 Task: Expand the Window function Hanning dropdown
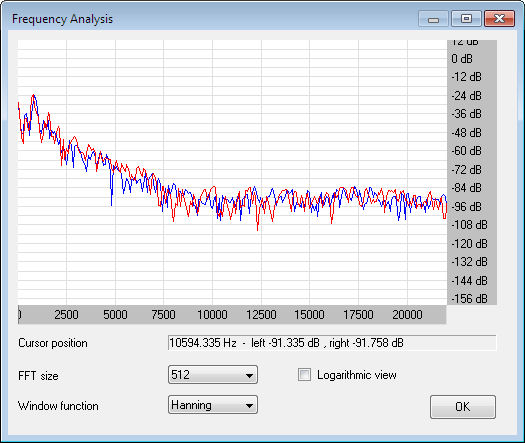(x=213, y=405)
